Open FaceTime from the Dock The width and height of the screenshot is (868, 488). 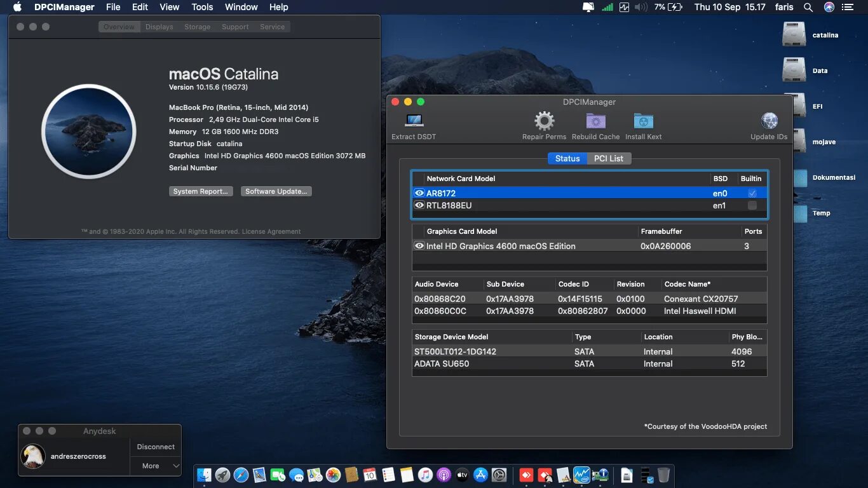278,475
